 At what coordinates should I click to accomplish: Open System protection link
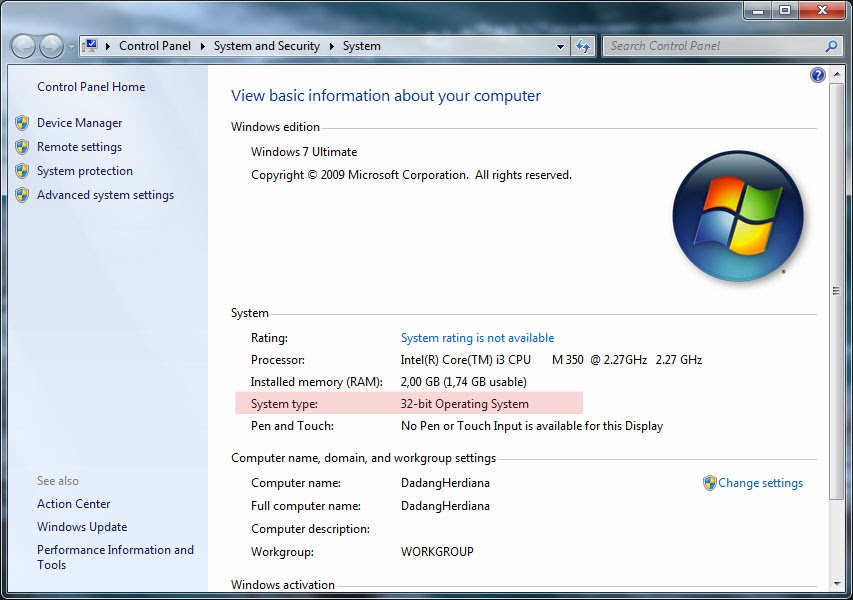(x=85, y=171)
